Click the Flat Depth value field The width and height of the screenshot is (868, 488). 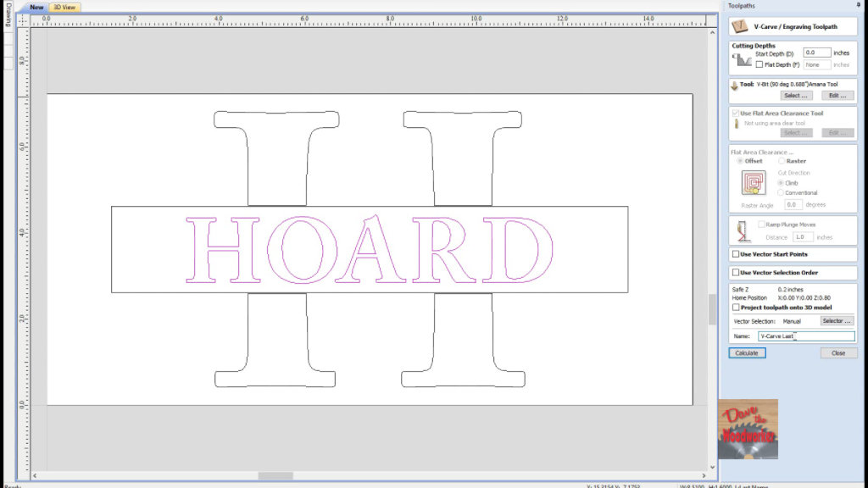click(x=816, y=64)
